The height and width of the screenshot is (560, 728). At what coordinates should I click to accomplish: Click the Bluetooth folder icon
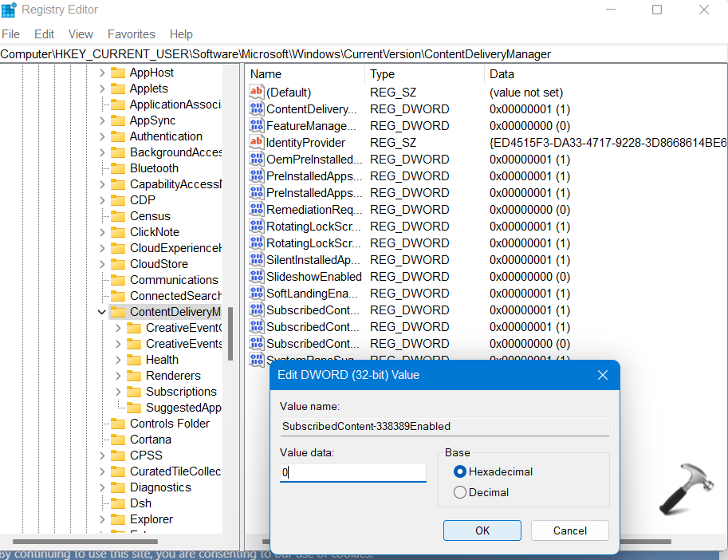(x=118, y=168)
